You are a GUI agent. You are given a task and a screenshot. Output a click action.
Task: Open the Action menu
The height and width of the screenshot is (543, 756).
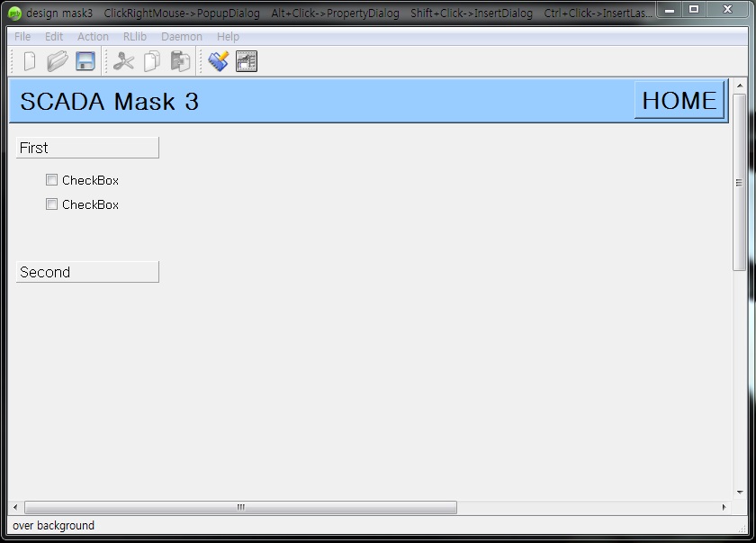(93, 36)
